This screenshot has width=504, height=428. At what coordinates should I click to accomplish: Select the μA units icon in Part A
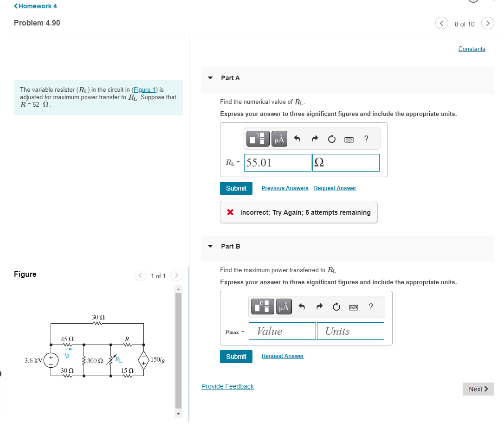[x=279, y=138]
